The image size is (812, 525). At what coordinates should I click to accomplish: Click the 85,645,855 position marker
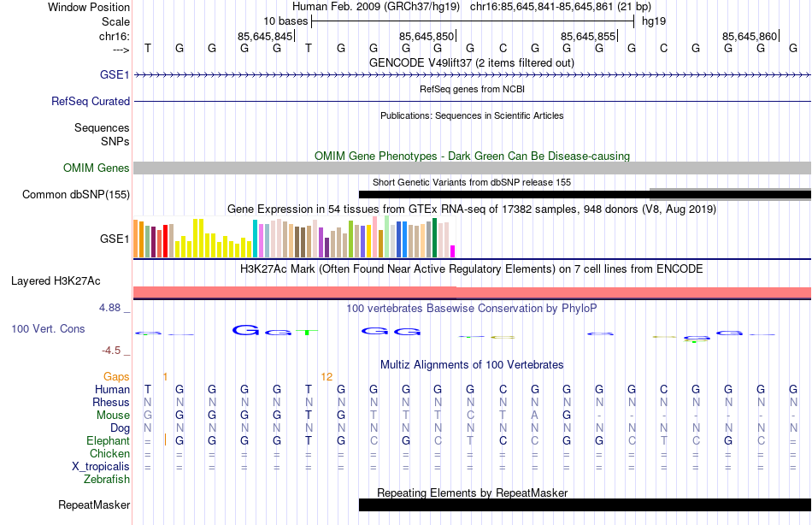(x=588, y=36)
